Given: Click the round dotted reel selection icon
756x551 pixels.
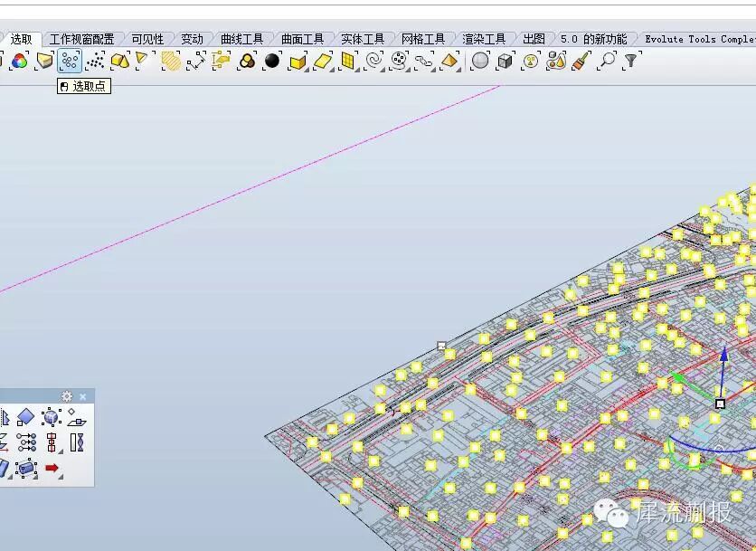Looking at the screenshot, I should click(x=399, y=62).
